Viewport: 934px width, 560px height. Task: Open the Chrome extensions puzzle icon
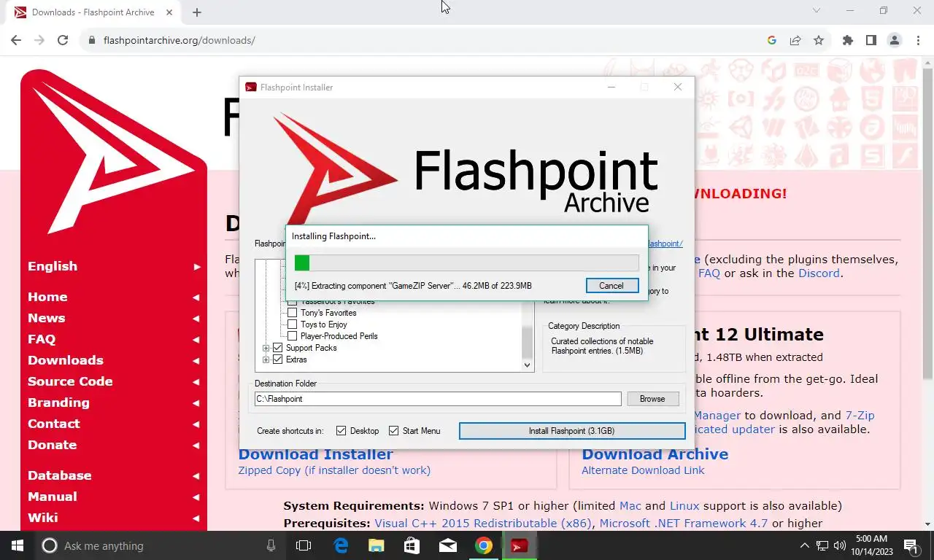pos(847,40)
